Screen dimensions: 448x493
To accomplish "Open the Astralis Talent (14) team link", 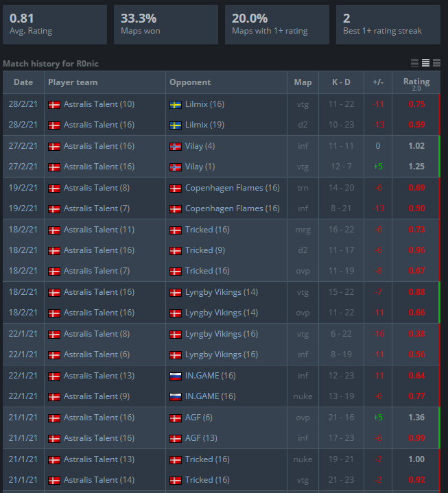I will point(99,480).
